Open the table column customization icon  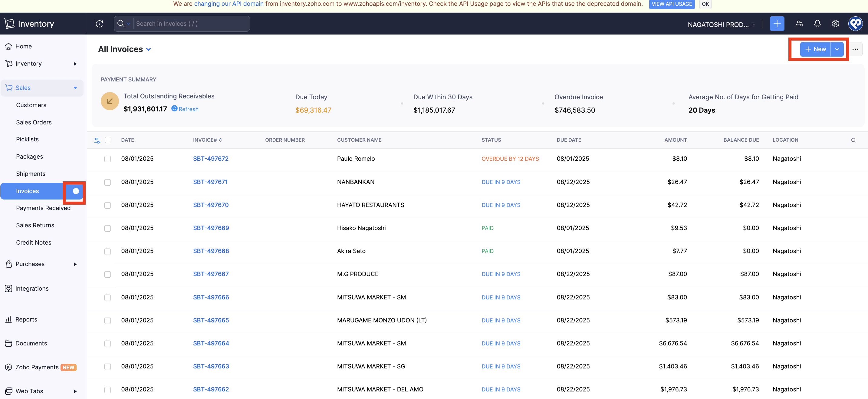click(97, 140)
